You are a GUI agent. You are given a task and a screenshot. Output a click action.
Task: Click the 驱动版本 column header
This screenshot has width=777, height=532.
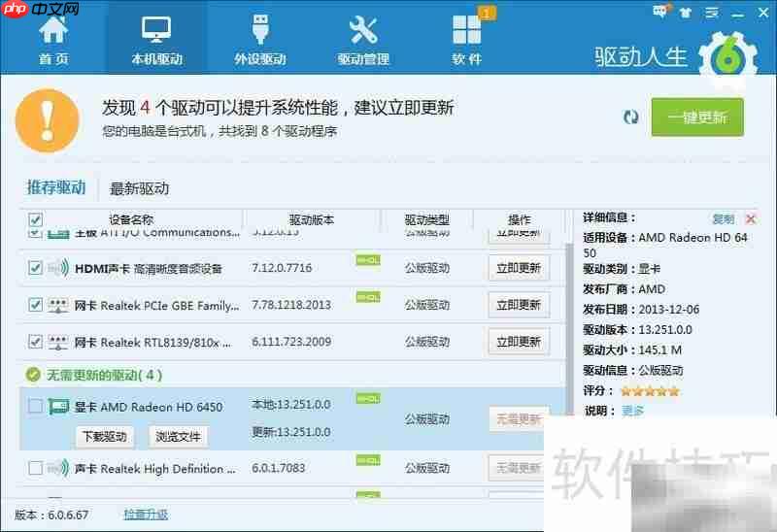(312, 220)
